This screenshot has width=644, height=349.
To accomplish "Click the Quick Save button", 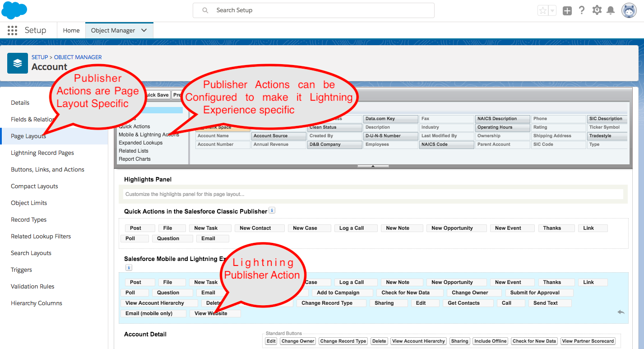I will [x=156, y=95].
